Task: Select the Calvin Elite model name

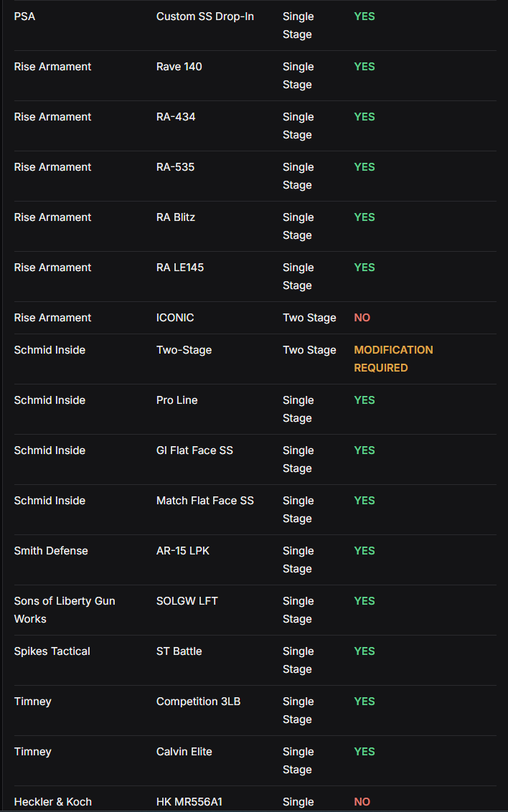Action: pyautogui.click(x=184, y=752)
